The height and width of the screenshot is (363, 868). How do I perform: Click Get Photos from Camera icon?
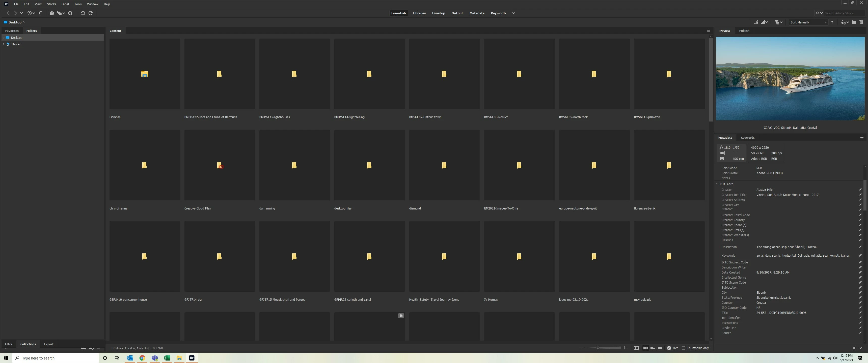(x=51, y=13)
